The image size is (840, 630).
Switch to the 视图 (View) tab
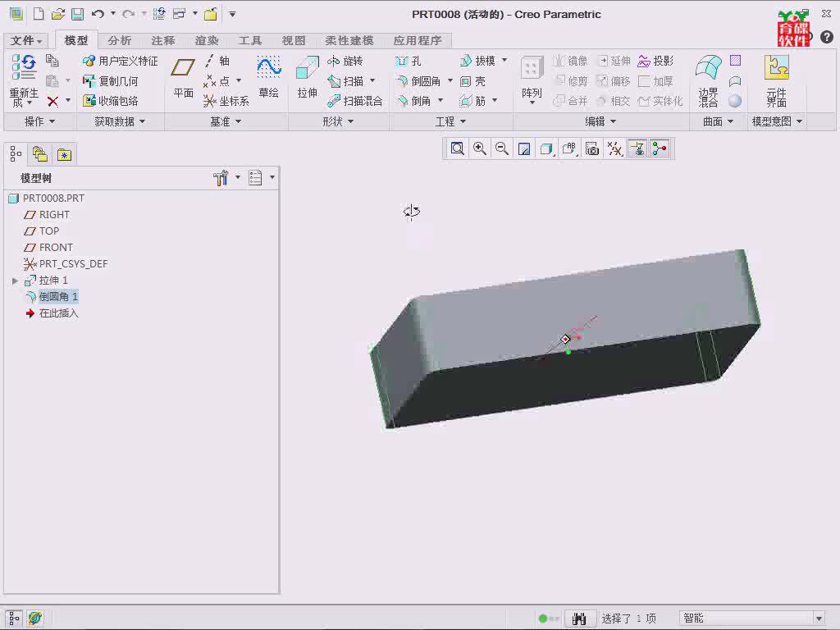(294, 40)
